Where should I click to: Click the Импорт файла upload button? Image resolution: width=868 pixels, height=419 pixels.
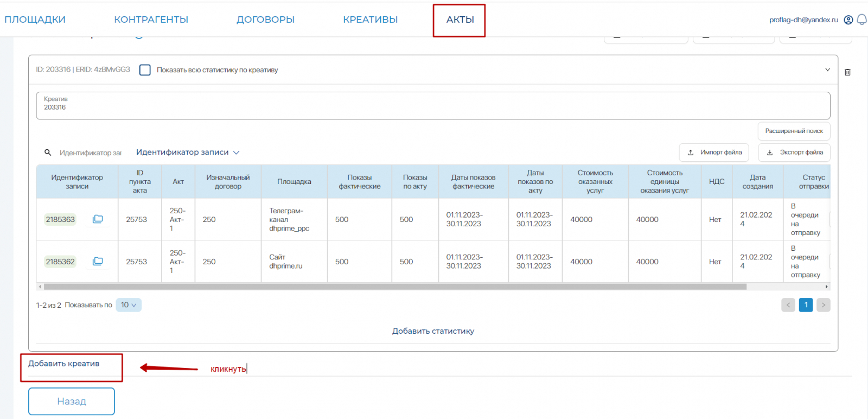tap(714, 153)
